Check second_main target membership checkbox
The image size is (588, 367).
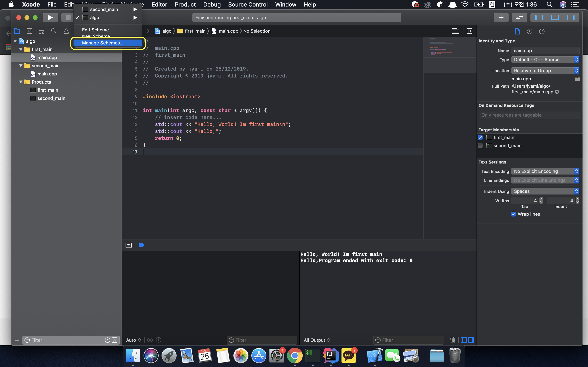(480, 146)
